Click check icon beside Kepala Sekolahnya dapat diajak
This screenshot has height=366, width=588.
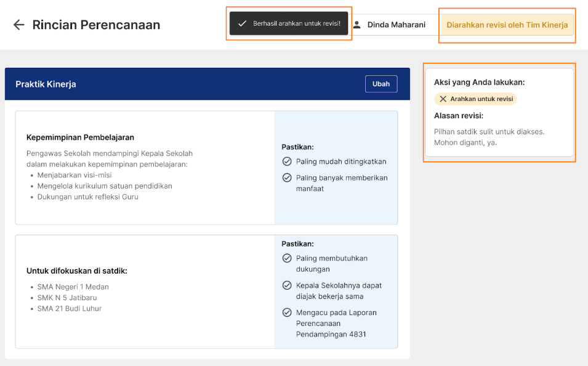pyautogui.click(x=287, y=285)
